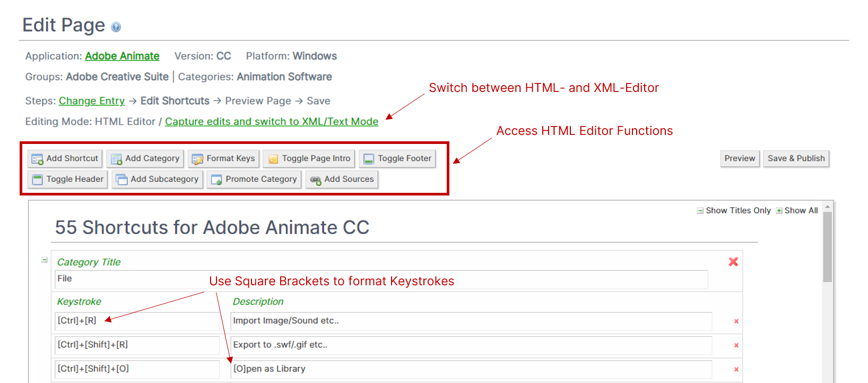868x383 pixels.
Task: Click the Edit Shortcuts step text
Action: pyautogui.click(x=175, y=101)
